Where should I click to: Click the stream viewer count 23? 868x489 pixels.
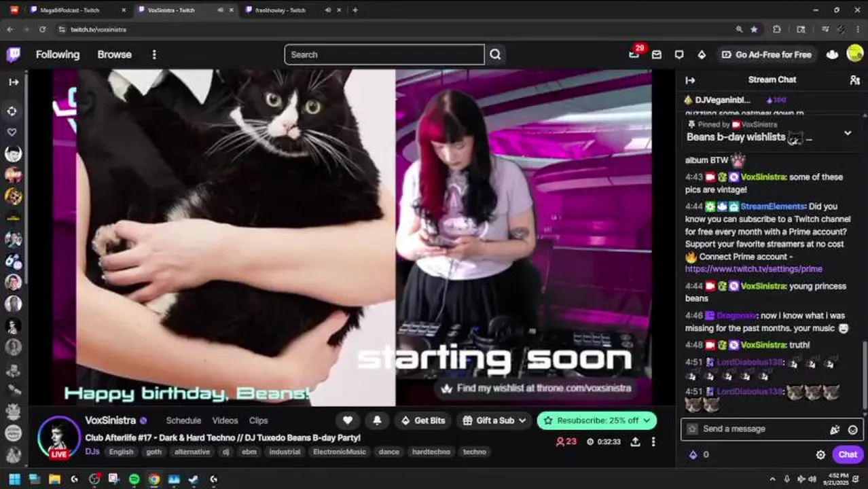point(566,441)
